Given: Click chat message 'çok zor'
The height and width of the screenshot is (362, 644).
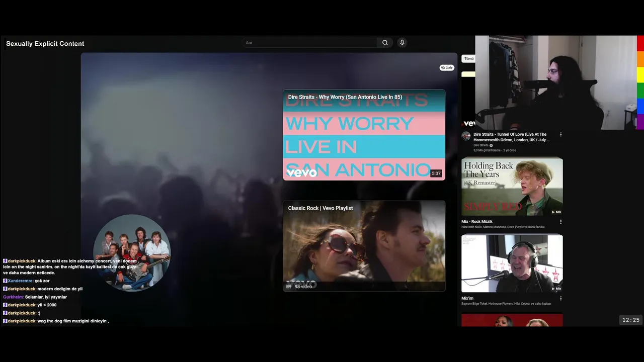Looking at the screenshot, I should click(x=42, y=281).
